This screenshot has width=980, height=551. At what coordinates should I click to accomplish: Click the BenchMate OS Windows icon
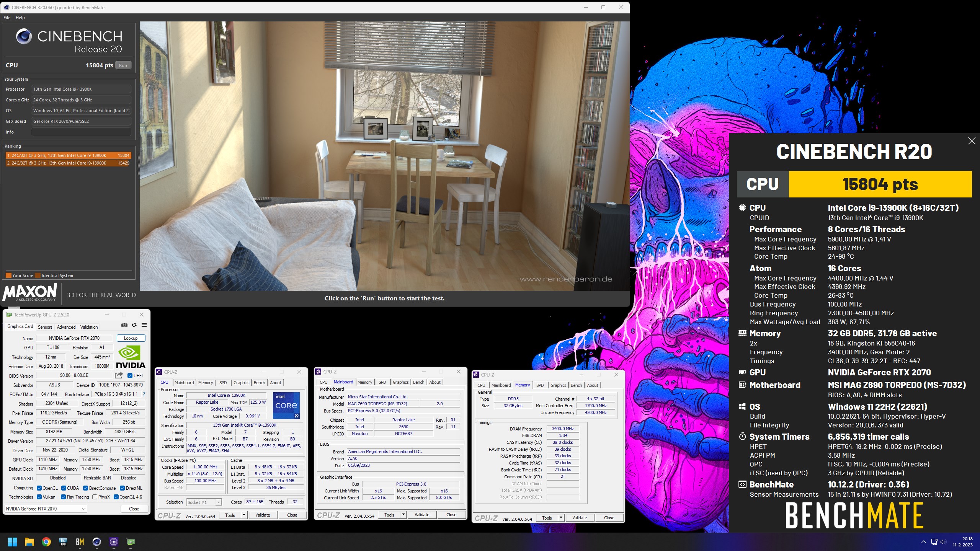coord(742,406)
